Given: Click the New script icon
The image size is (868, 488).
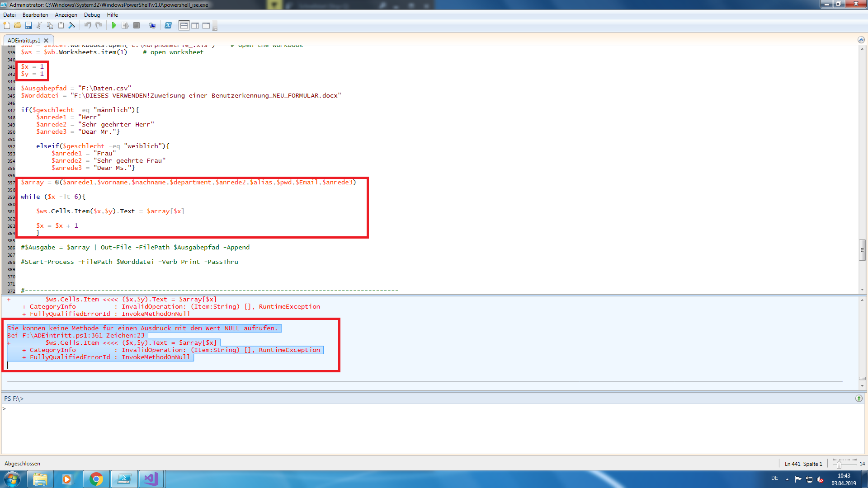Looking at the screenshot, I should click(x=7, y=26).
